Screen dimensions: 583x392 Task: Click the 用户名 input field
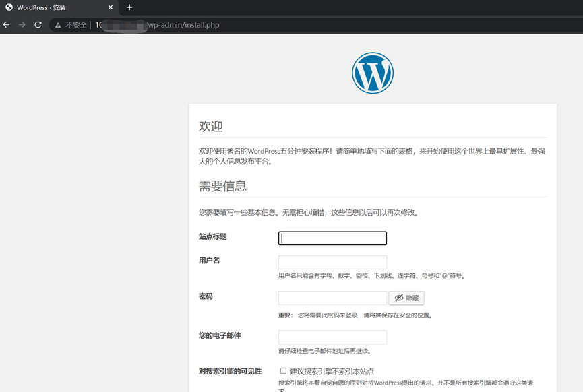point(332,262)
